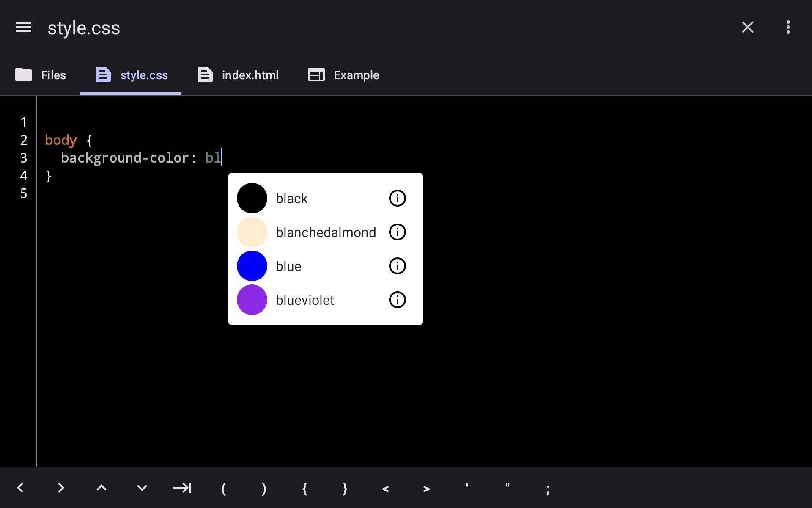
Task: Show info for blanchedalmond suggestion
Action: point(397,232)
